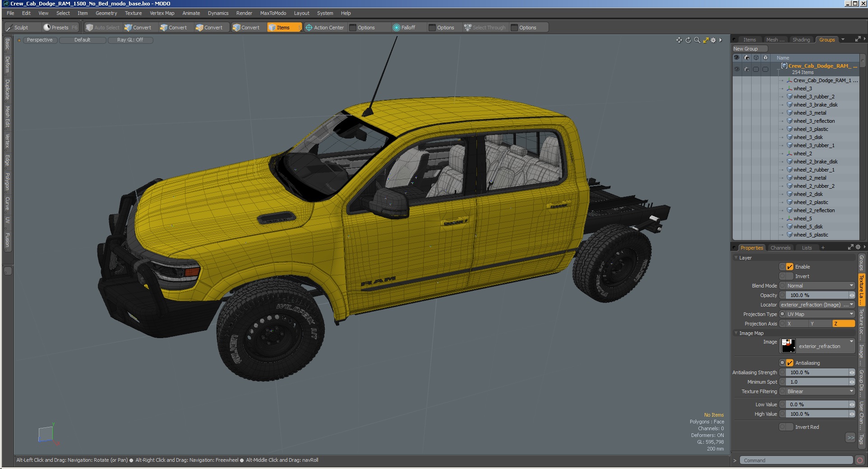Screen dimensions: 868x469
Task: Open the tab list dropdown arrow beside Groups
Action: click(x=843, y=40)
